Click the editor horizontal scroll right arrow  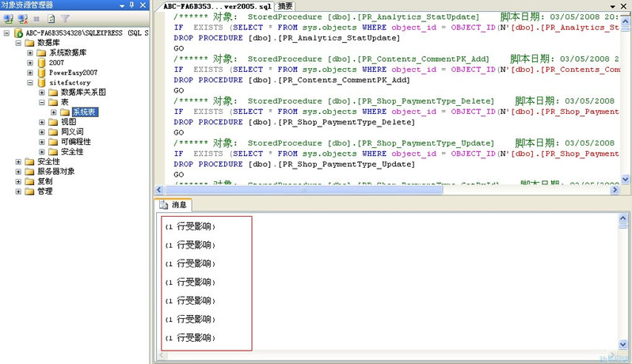(615, 190)
